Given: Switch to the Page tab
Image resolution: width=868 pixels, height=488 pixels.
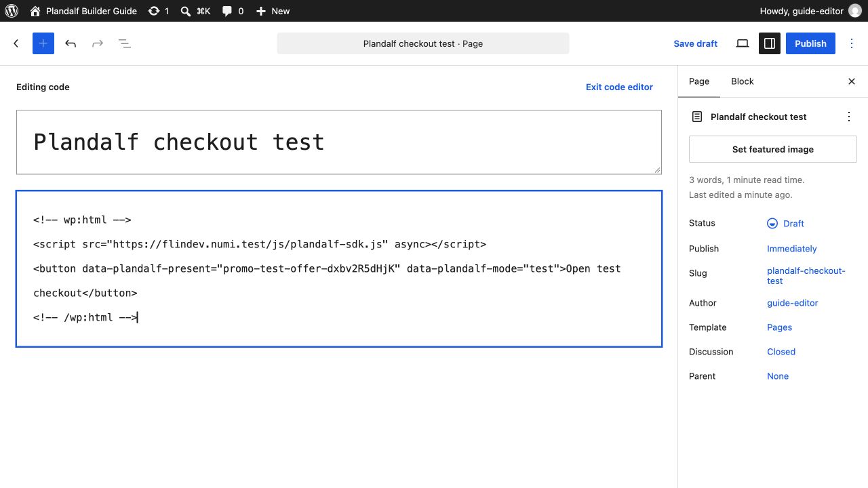Looking at the screenshot, I should coord(699,81).
